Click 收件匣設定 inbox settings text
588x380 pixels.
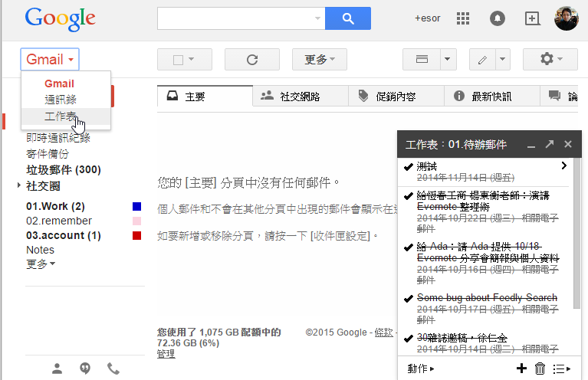pyautogui.click(x=340, y=236)
